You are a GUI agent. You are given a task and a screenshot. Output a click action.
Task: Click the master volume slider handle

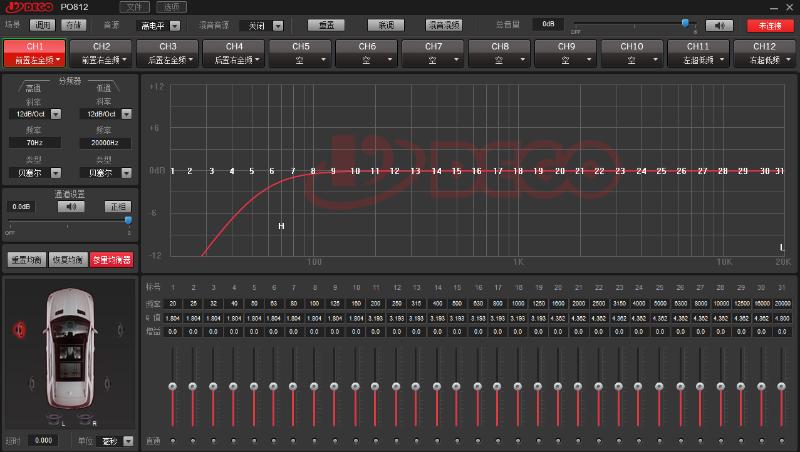tap(686, 22)
